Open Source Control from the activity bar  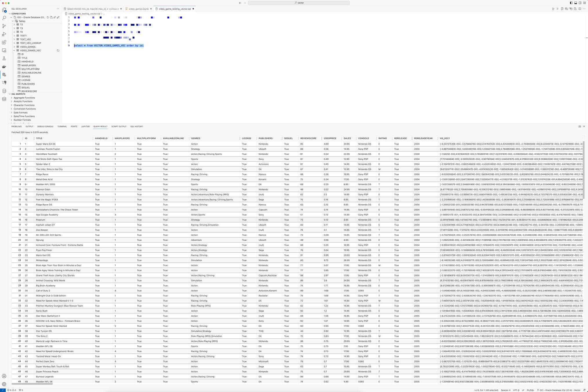4,26
